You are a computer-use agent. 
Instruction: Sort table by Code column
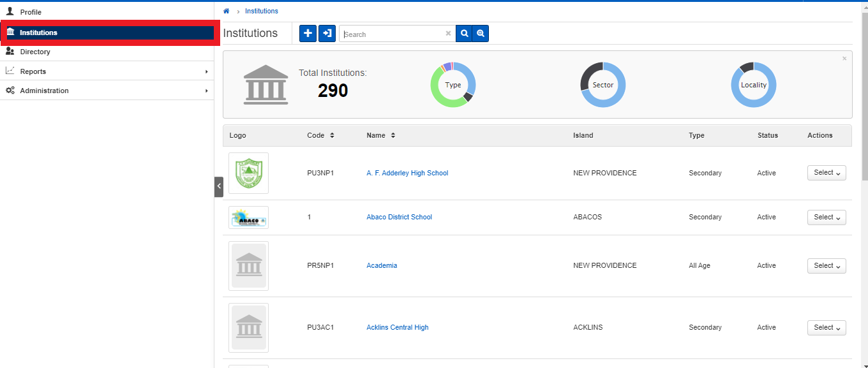click(321, 135)
